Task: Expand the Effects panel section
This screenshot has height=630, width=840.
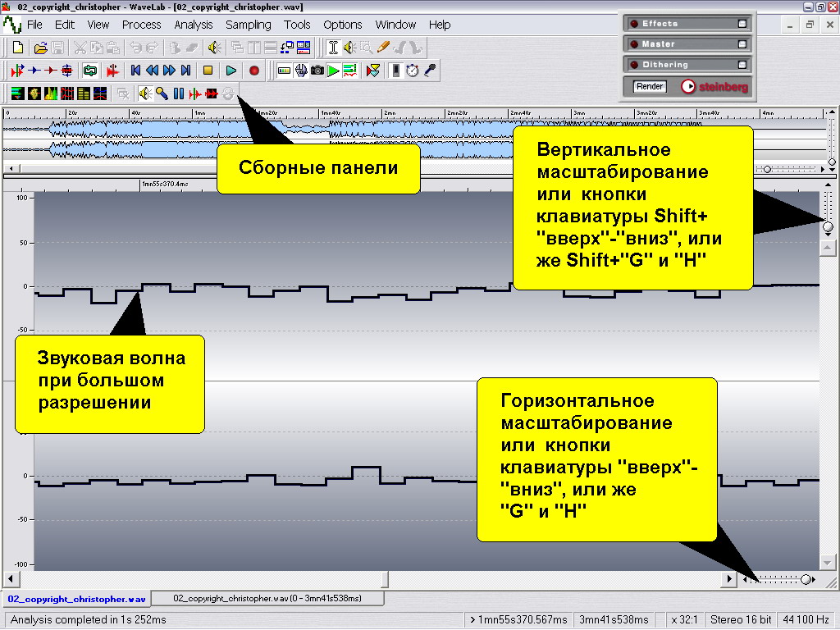Action: pos(742,24)
